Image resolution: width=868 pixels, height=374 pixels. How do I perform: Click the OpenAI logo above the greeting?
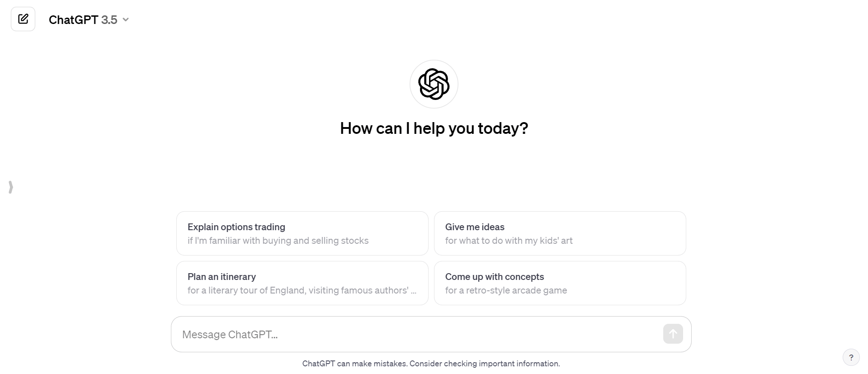(x=434, y=84)
